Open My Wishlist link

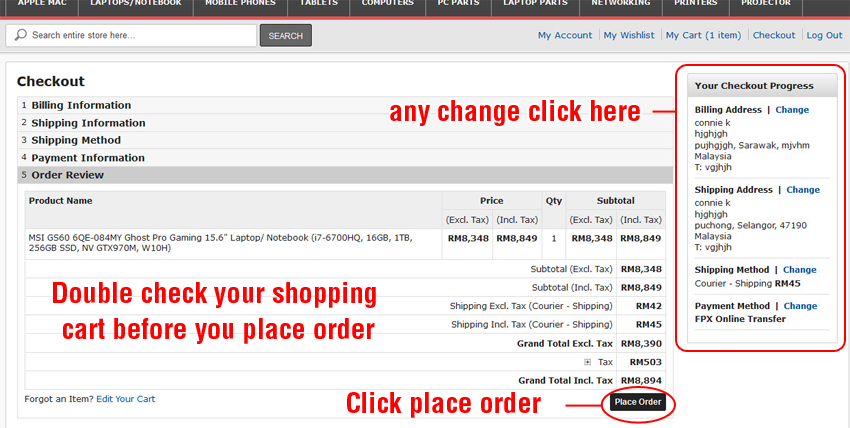[629, 35]
